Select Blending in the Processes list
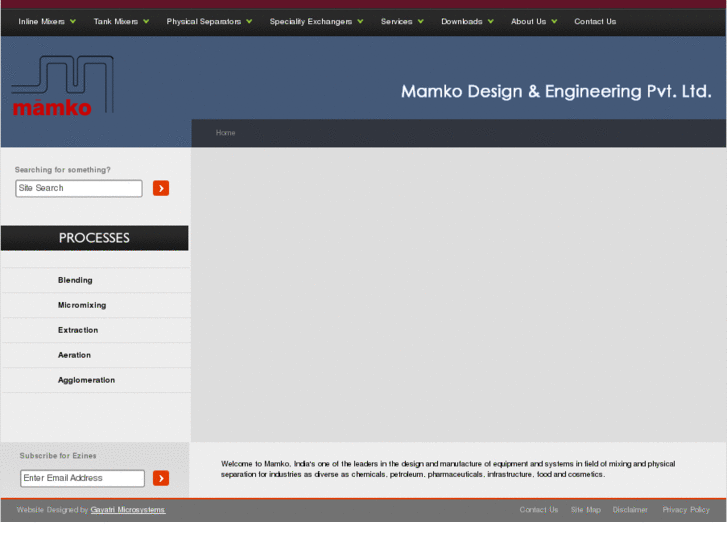This screenshot has width=727, height=545. [75, 281]
